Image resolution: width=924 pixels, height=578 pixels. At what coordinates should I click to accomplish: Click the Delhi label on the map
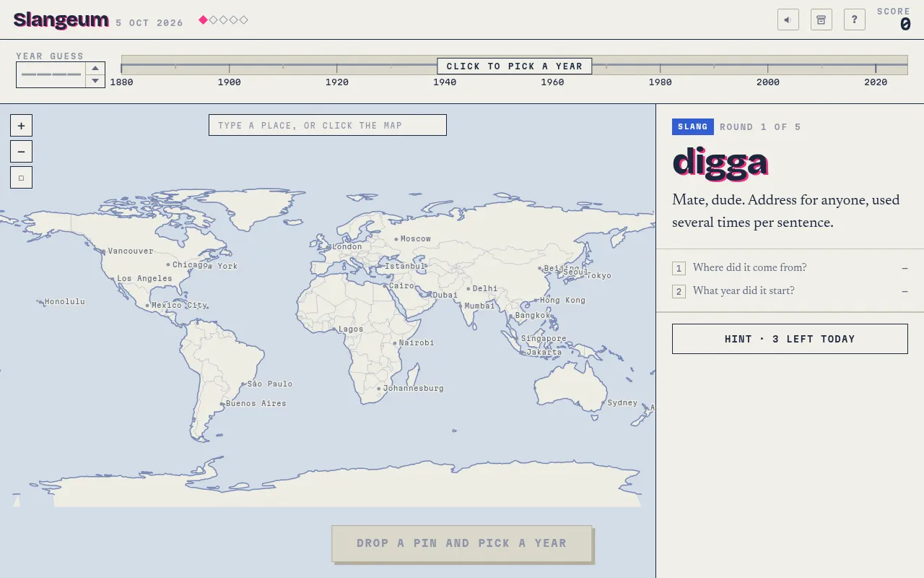click(x=485, y=289)
